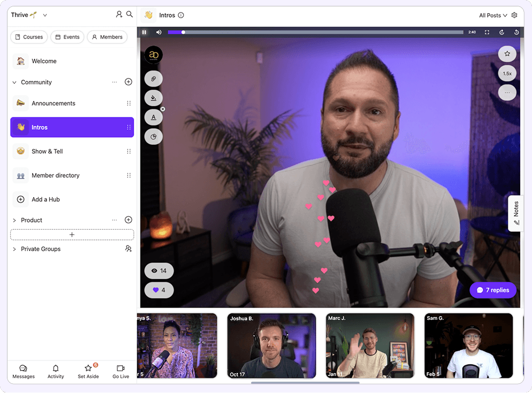
Task: Rewind with the counter-clockwise arrow icon
Action: [517, 32]
